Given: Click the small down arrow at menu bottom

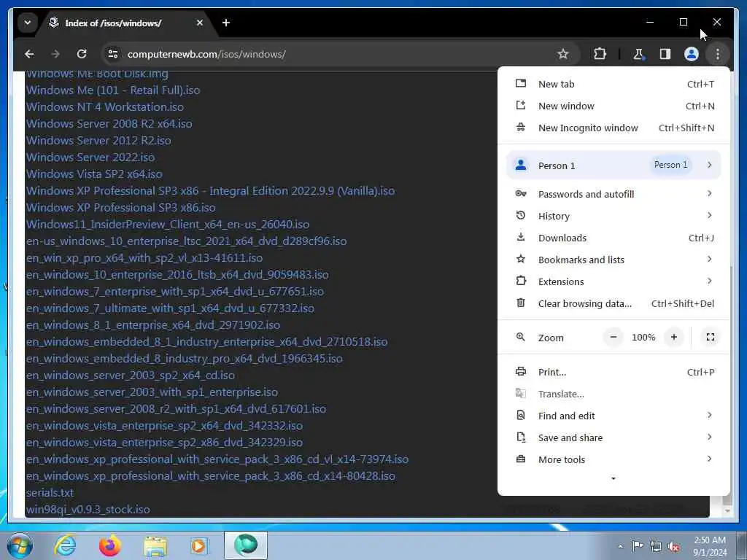Looking at the screenshot, I should pos(614,478).
